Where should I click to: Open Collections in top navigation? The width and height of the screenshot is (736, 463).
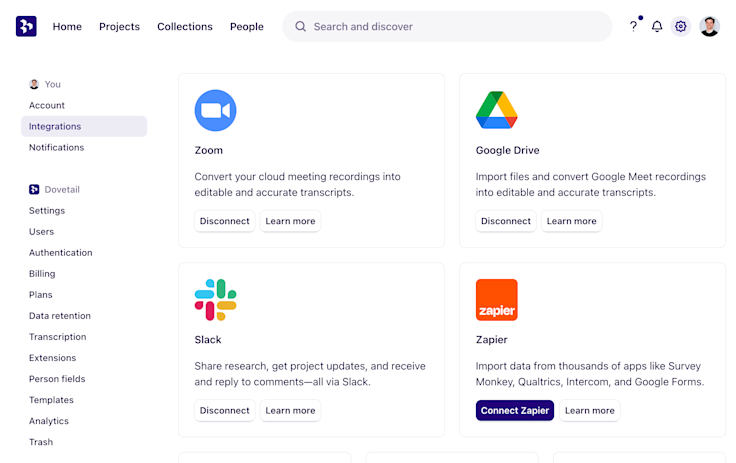[x=185, y=27]
